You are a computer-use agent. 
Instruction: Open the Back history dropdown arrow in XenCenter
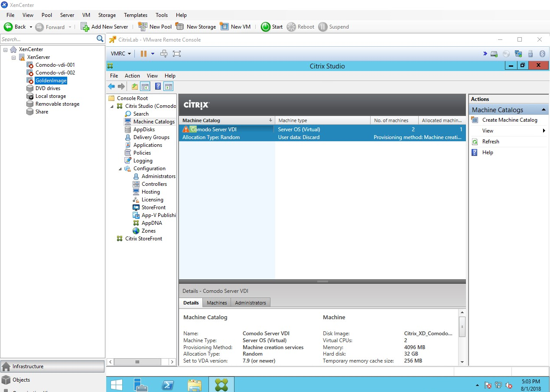click(x=31, y=27)
